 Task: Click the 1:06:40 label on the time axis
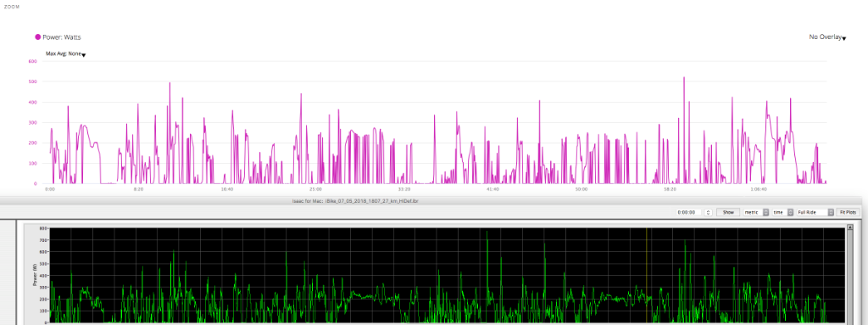759,190
